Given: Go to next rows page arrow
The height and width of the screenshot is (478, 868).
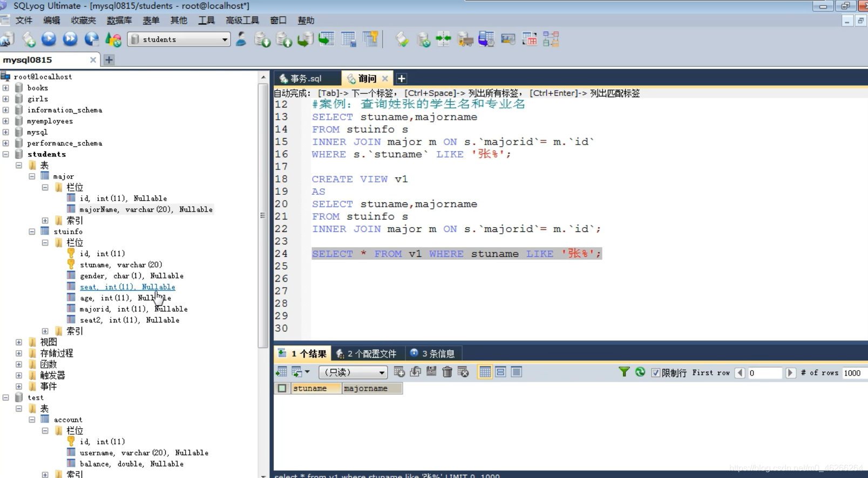Looking at the screenshot, I should pos(790,373).
